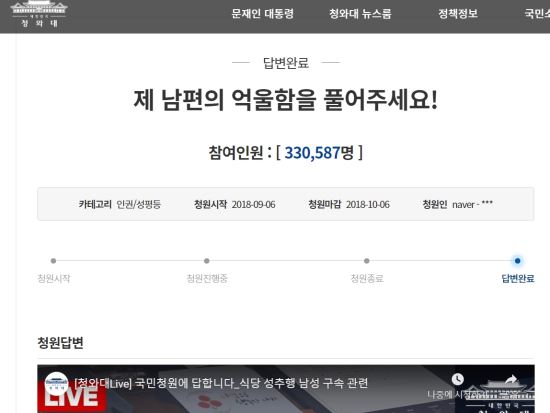550x413 pixels.
Task: Click the Cheong Wa Dae logo
Action: pos(39,14)
